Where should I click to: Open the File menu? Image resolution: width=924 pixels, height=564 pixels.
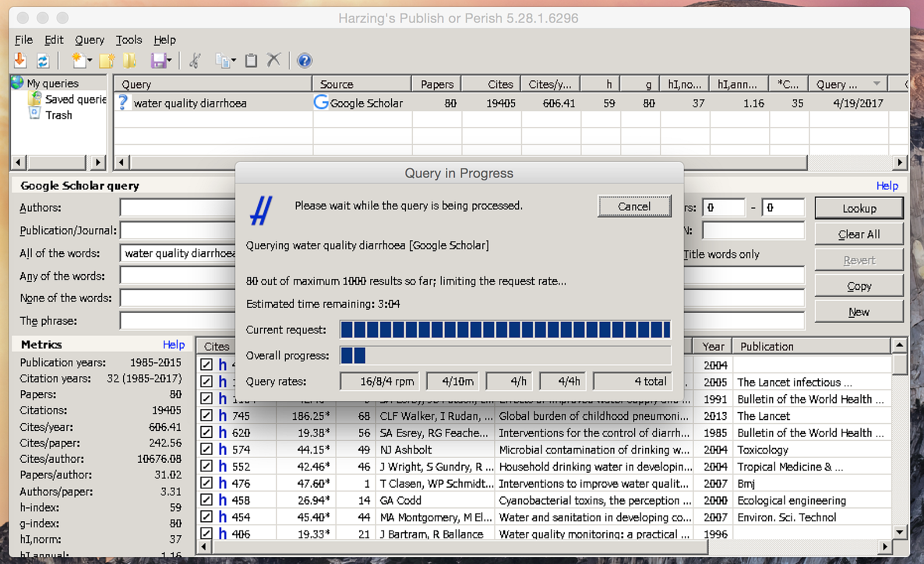tap(24, 40)
